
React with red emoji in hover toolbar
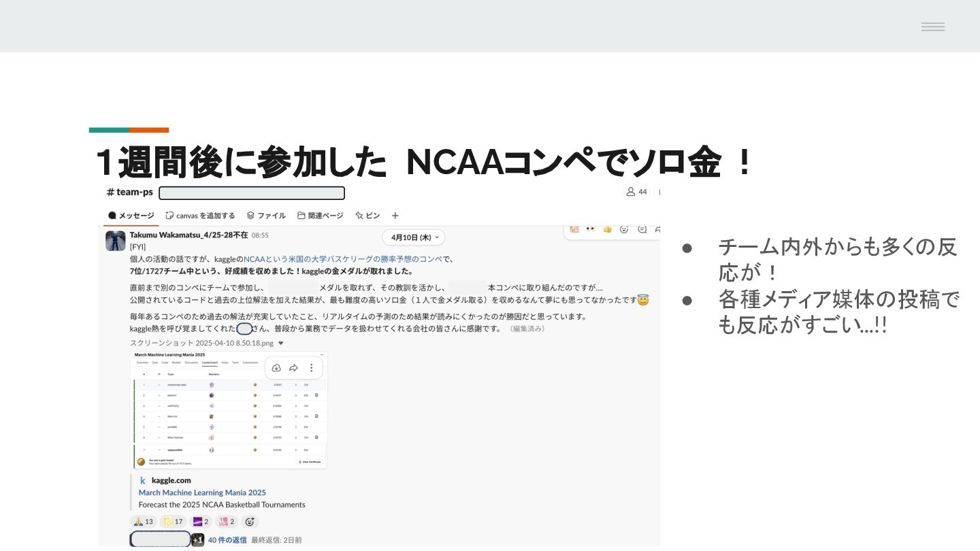(x=574, y=229)
